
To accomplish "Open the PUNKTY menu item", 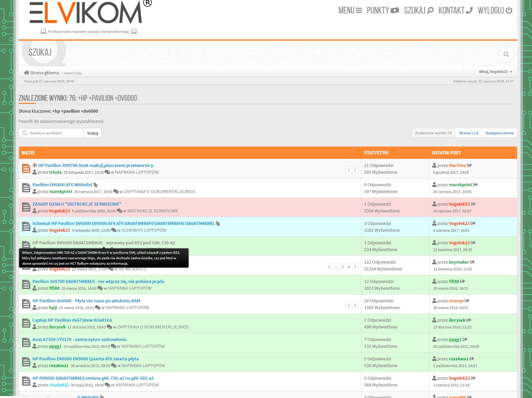I will pyautogui.click(x=383, y=11).
